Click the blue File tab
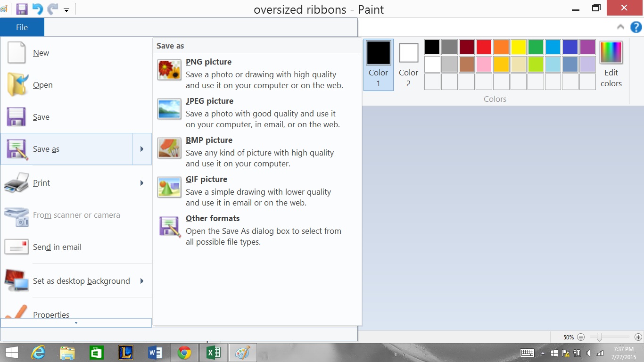Screen dimensions: 644x362 click(x=22, y=27)
